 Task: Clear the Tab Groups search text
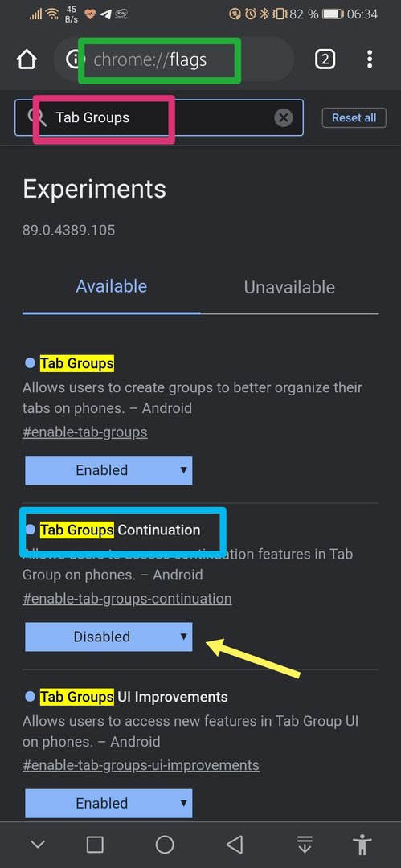(x=284, y=117)
